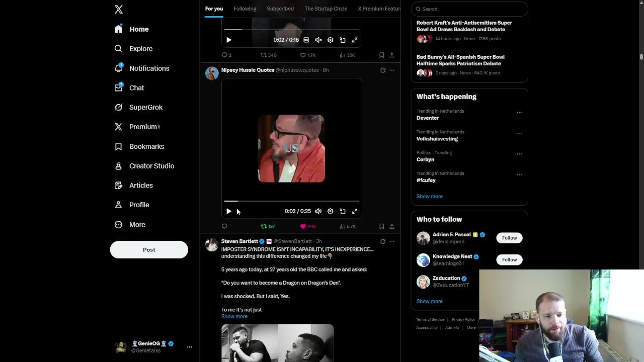Mute the top video's sound
Screen dimensions: 644x362
pos(318,40)
